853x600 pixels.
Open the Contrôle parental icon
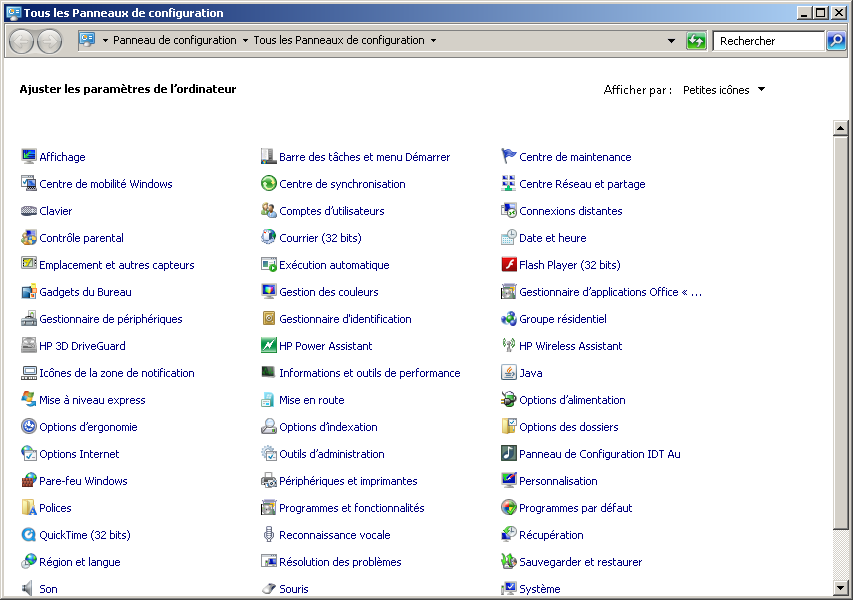(x=28, y=238)
